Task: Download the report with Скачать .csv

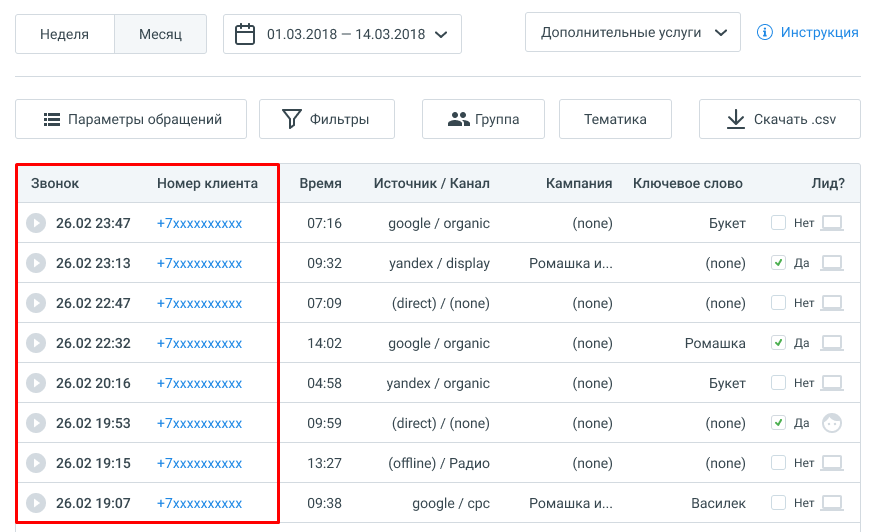Action: pos(779,119)
